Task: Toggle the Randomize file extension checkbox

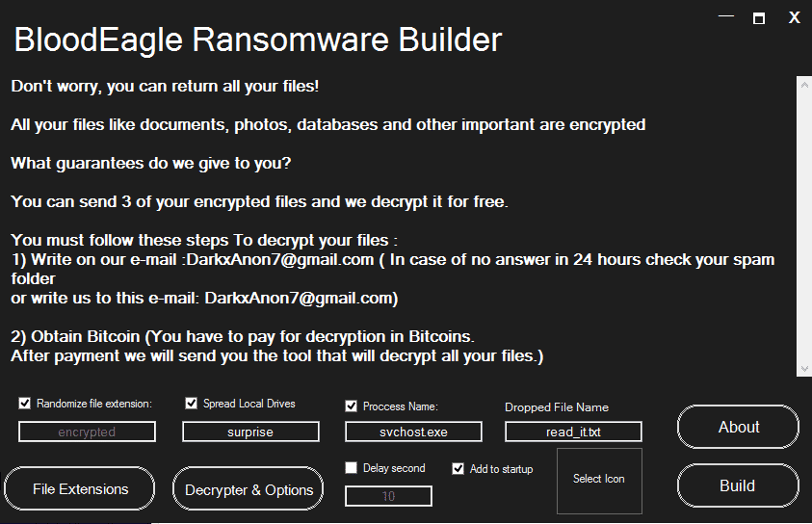Action: [x=25, y=404]
